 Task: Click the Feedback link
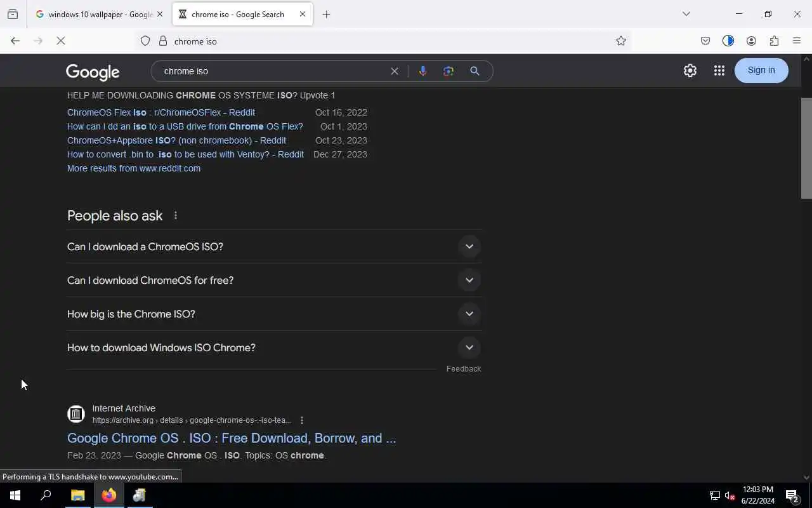pyautogui.click(x=464, y=369)
